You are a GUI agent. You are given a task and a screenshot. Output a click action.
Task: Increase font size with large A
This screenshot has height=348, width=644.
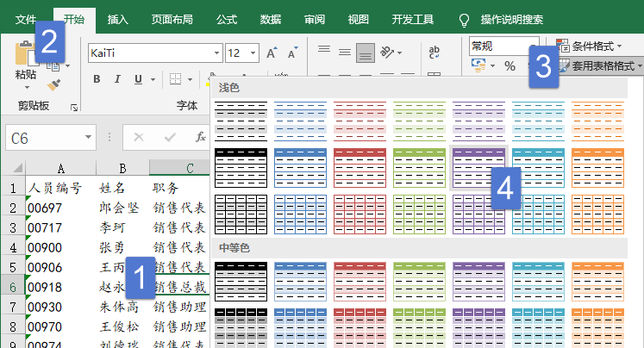(272, 53)
